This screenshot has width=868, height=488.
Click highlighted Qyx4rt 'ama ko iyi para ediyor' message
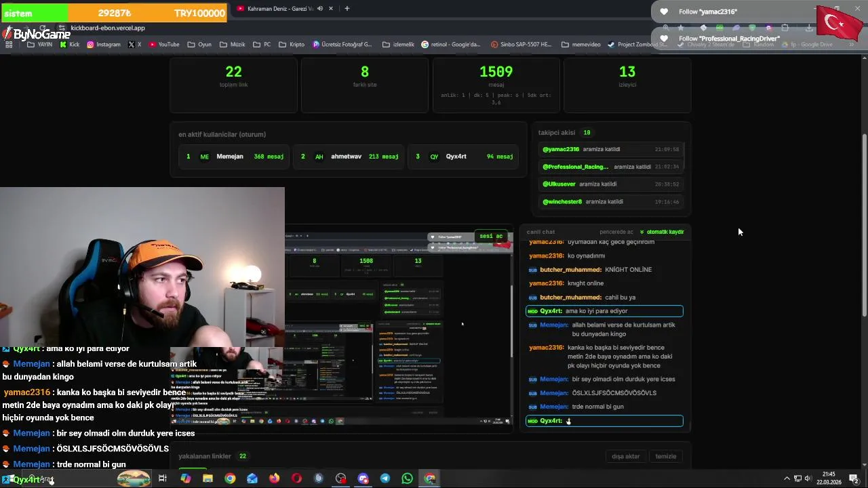(x=604, y=311)
